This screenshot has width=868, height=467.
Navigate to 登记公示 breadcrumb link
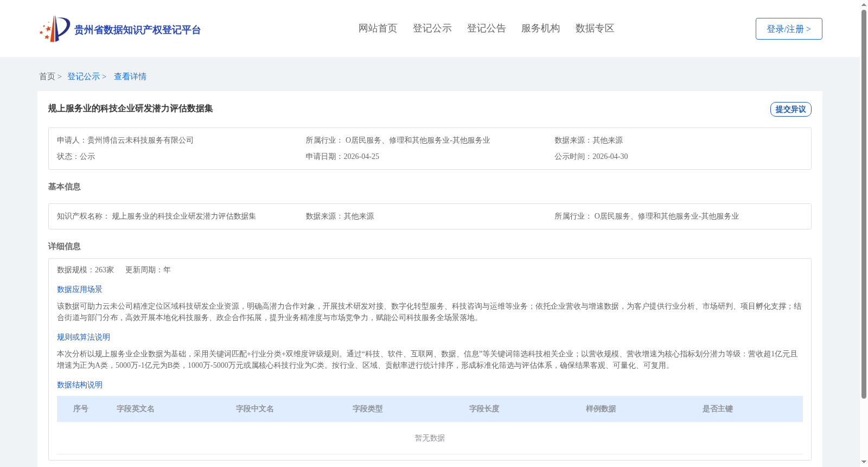84,76
